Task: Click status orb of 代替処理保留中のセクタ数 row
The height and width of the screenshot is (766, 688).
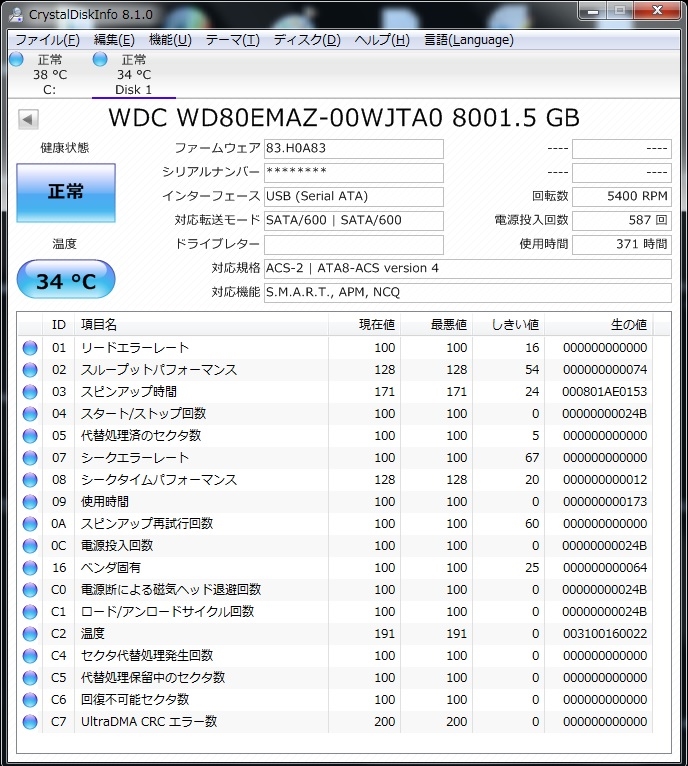Action: pos(30,678)
